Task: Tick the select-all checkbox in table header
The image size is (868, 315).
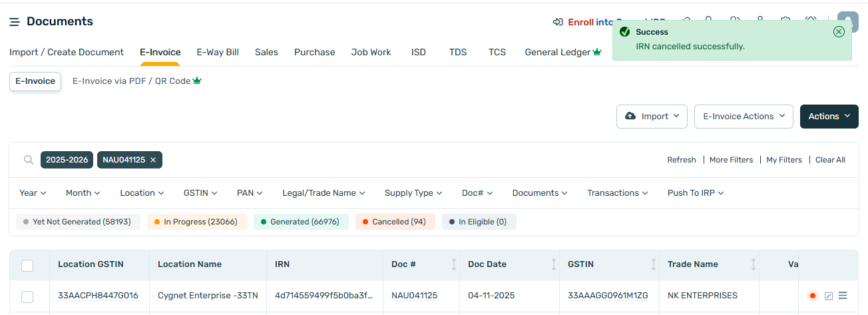Action: [27, 266]
